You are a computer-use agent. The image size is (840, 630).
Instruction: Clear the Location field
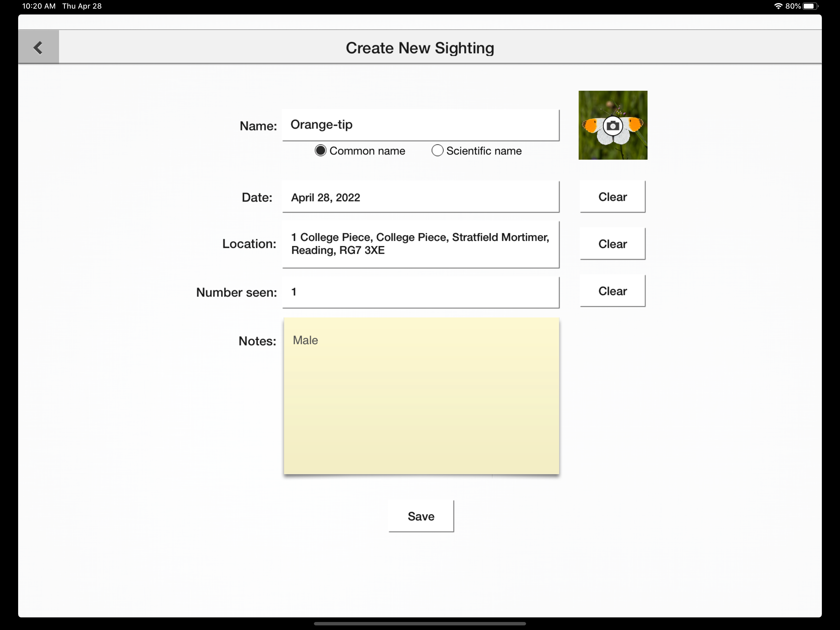(612, 244)
